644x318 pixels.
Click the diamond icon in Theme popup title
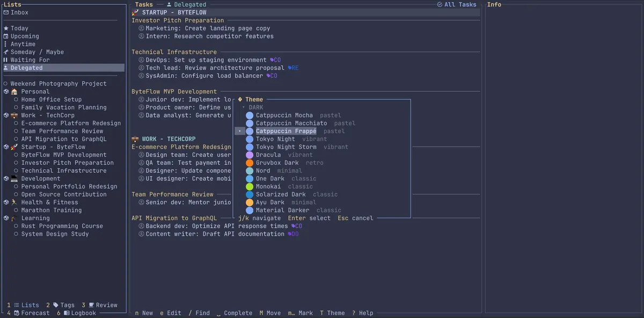pyautogui.click(x=240, y=99)
